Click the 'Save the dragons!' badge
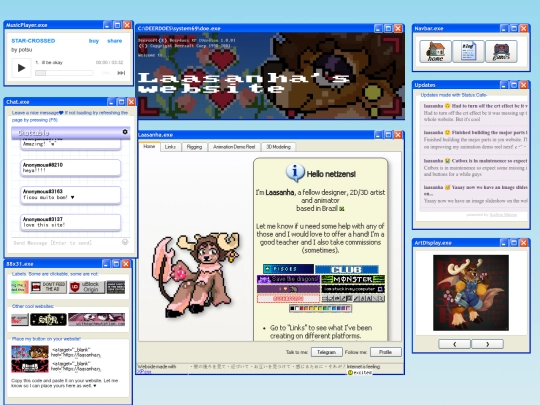Screen dimensions: 540x405 (289, 279)
